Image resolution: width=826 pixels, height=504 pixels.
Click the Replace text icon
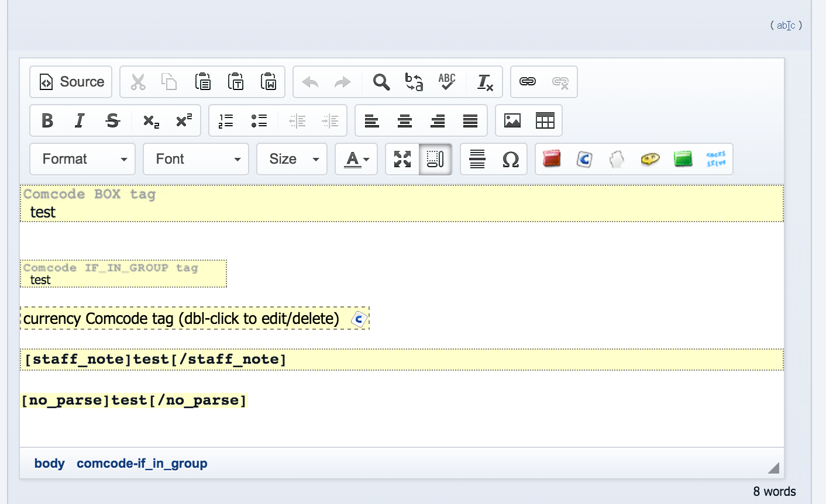414,82
